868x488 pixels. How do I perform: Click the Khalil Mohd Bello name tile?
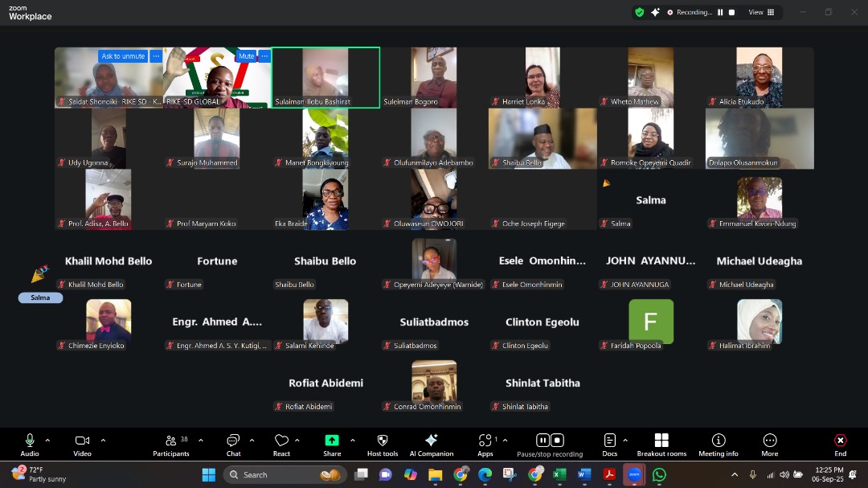pos(108,260)
